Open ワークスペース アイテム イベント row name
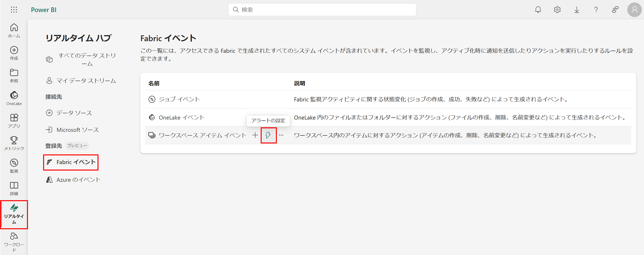Screen dimensions: 644x255 click(x=202, y=135)
